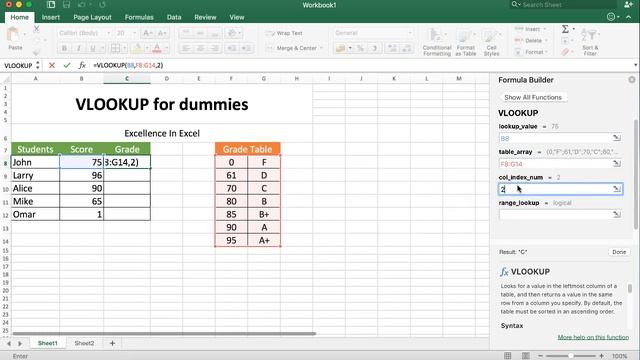This screenshot has width=640, height=360.
Task: Cancel formula entry with the red X
Action: click(52, 65)
